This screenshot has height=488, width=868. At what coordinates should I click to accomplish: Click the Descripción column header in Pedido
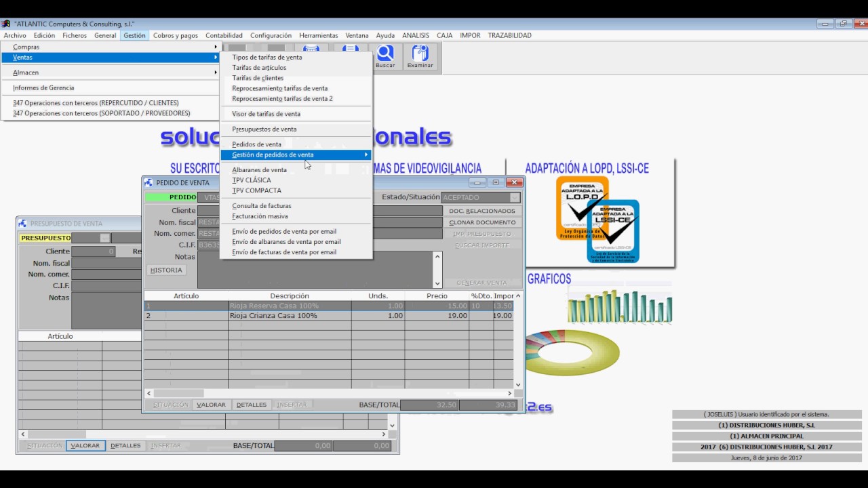tap(290, 296)
